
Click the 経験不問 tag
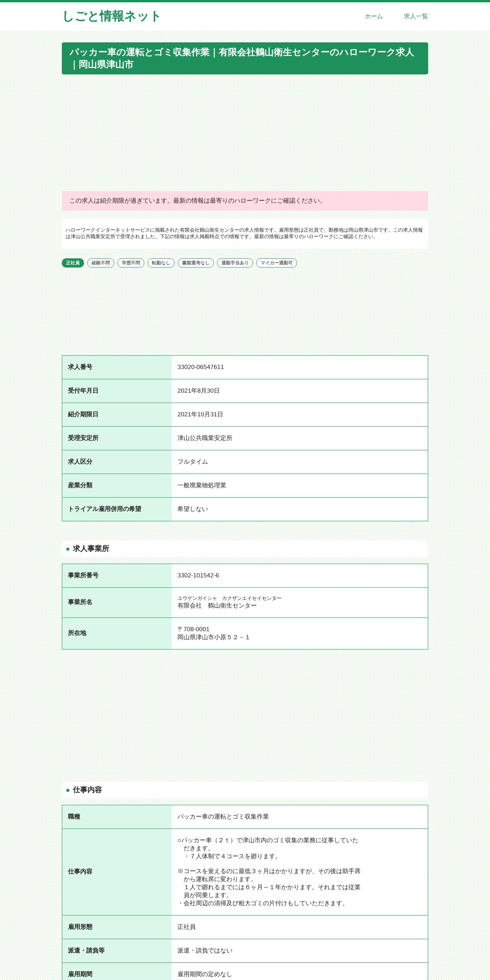point(101,263)
